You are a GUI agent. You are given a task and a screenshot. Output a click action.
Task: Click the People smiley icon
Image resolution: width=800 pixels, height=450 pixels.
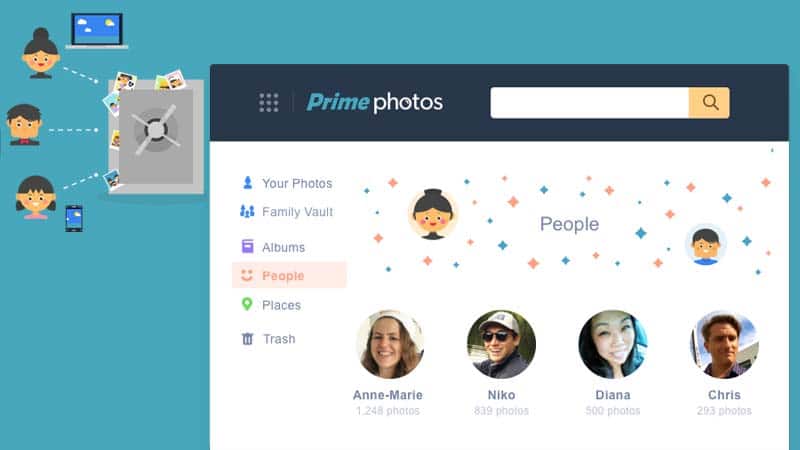click(247, 276)
